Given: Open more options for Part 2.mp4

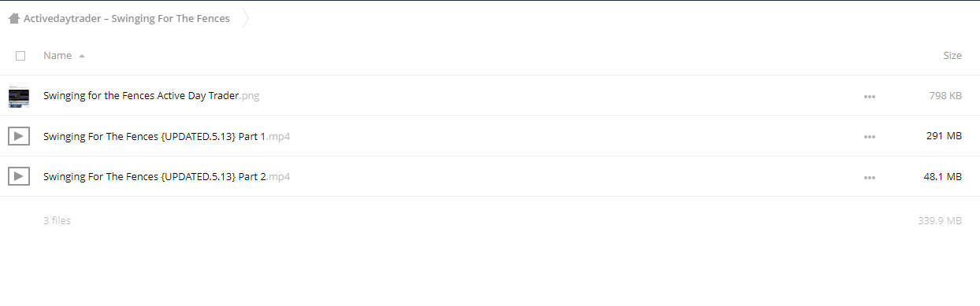Looking at the screenshot, I should [x=870, y=177].
